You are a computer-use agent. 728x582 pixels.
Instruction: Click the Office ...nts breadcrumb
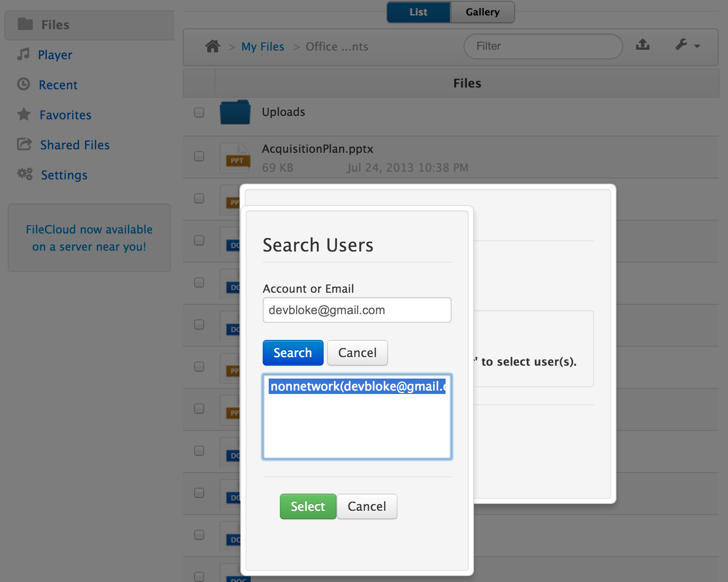(337, 46)
